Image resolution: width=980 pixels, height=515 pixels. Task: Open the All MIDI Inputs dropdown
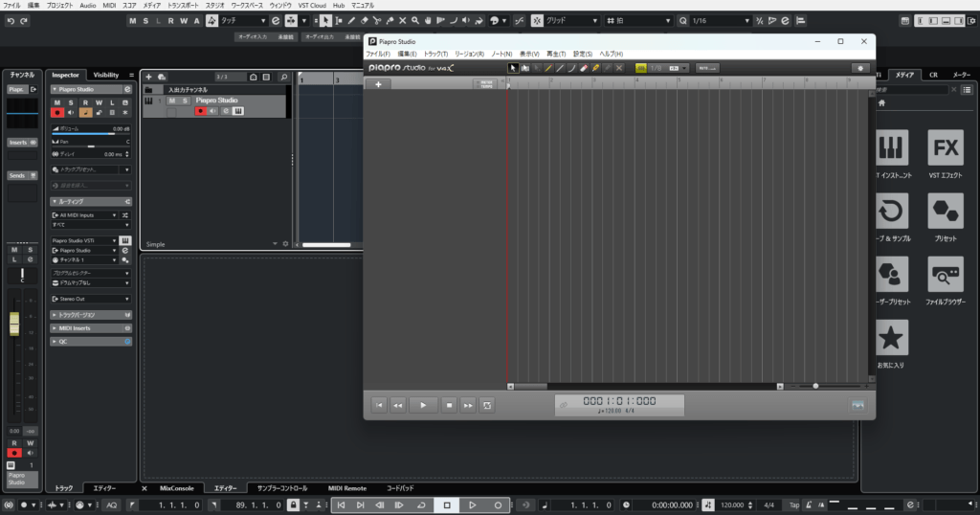pos(84,215)
